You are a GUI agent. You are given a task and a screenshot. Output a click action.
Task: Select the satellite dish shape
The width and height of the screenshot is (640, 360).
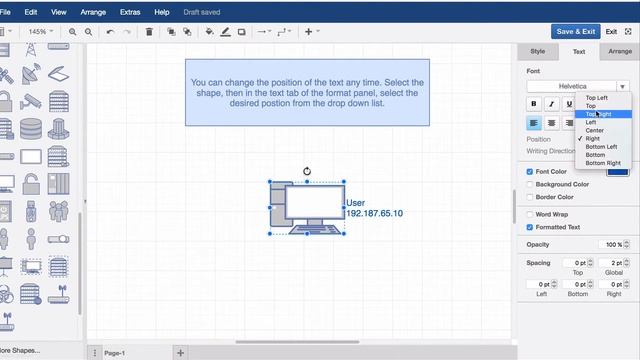tap(31, 73)
